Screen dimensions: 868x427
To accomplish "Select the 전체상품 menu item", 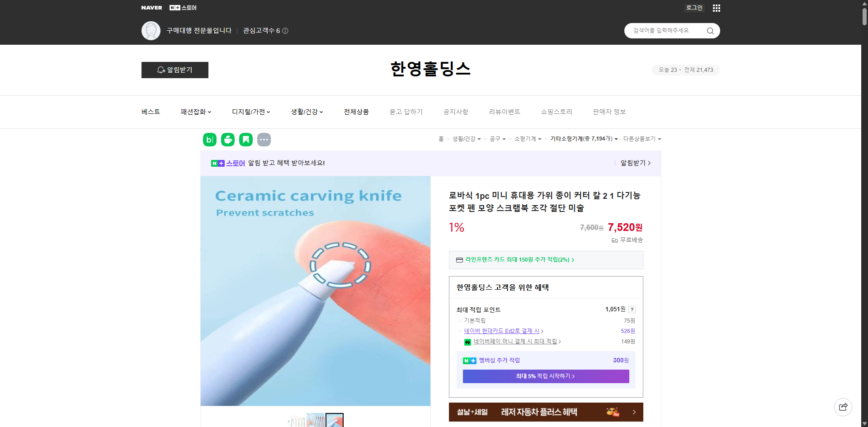I will [356, 112].
